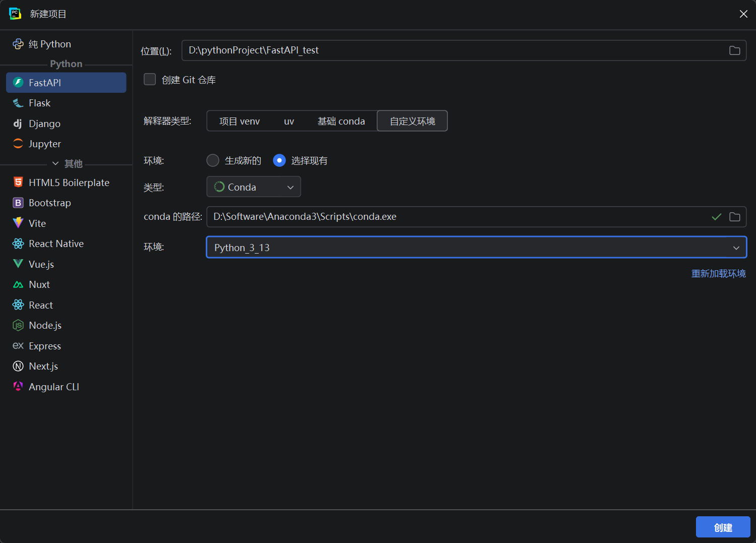Click the folder icon in location field
Screen dimensions: 756x543
(x=734, y=50)
